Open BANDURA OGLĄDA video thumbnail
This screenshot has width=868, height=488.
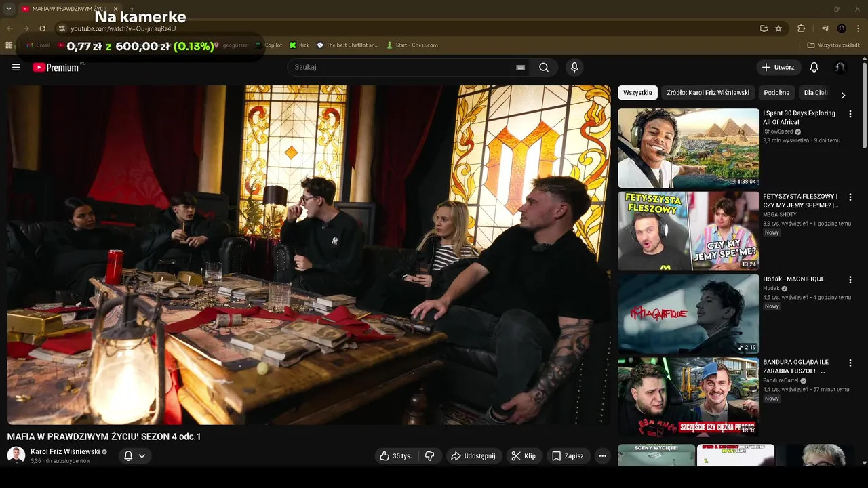(688, 396)
